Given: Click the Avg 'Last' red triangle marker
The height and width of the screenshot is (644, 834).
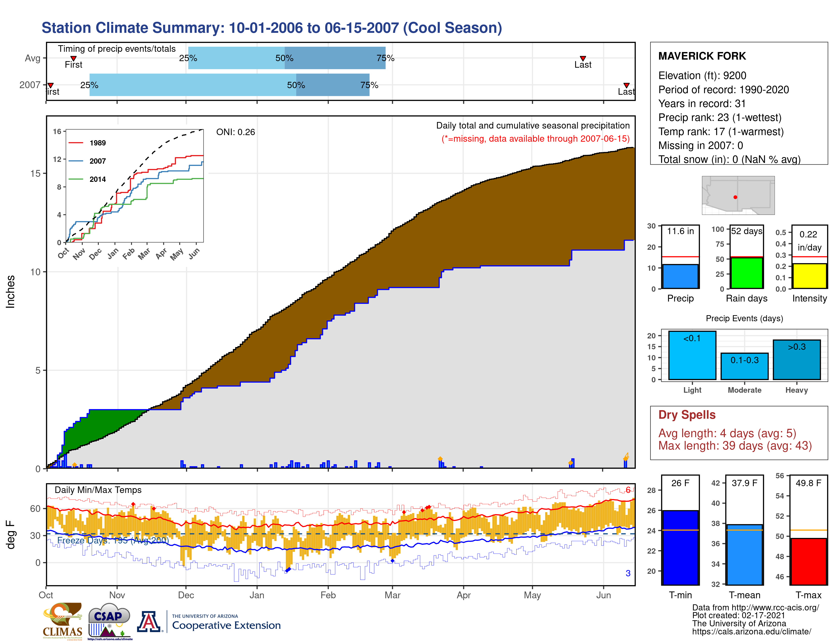Looking at the screenshot, I should pyautogui.click(x=583, y=58).
